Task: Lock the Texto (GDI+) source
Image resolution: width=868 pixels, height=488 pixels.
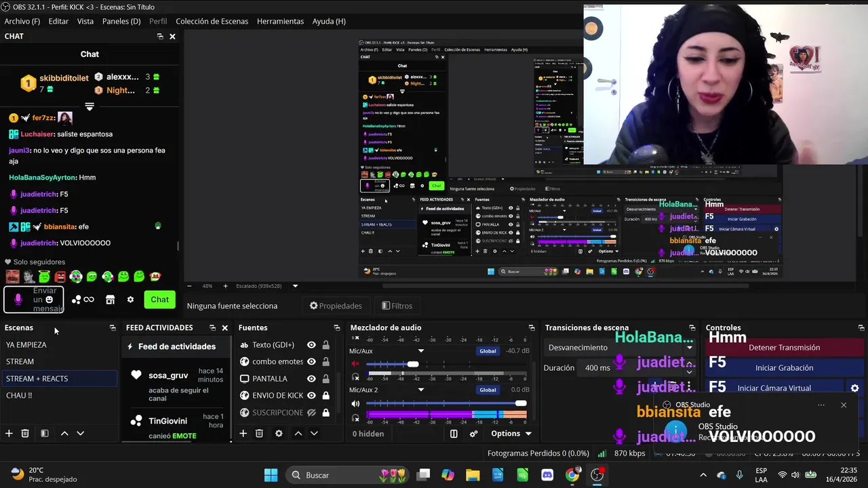Action: [x=325, y=345]
